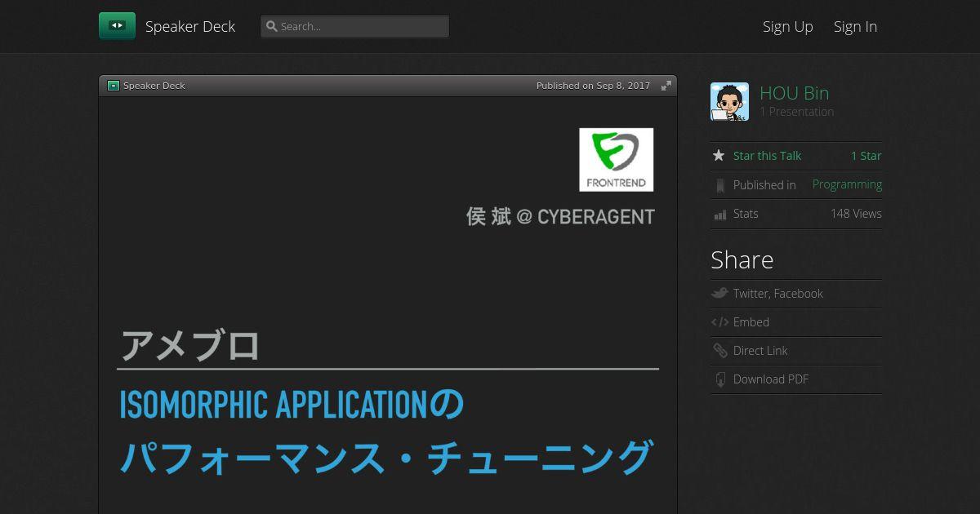Open the Sign Up page
980x514 pixels.
788,26
